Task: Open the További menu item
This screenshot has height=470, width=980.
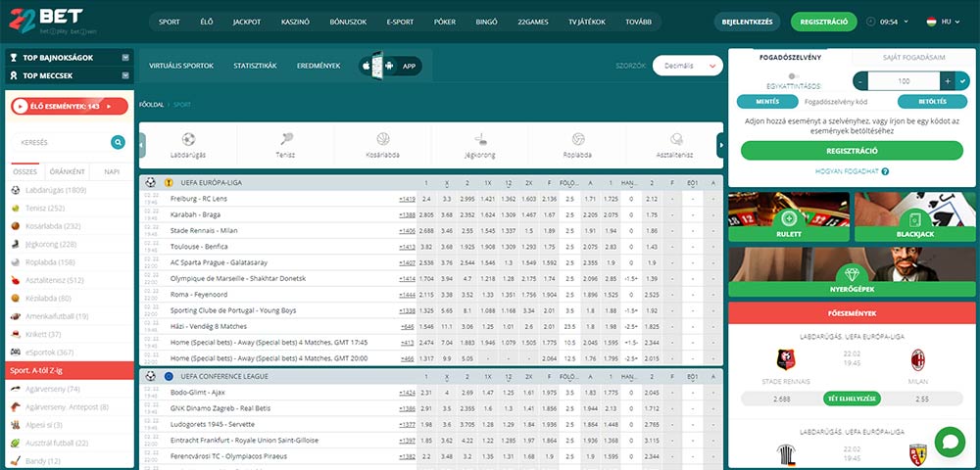Action: pos(638,22)
